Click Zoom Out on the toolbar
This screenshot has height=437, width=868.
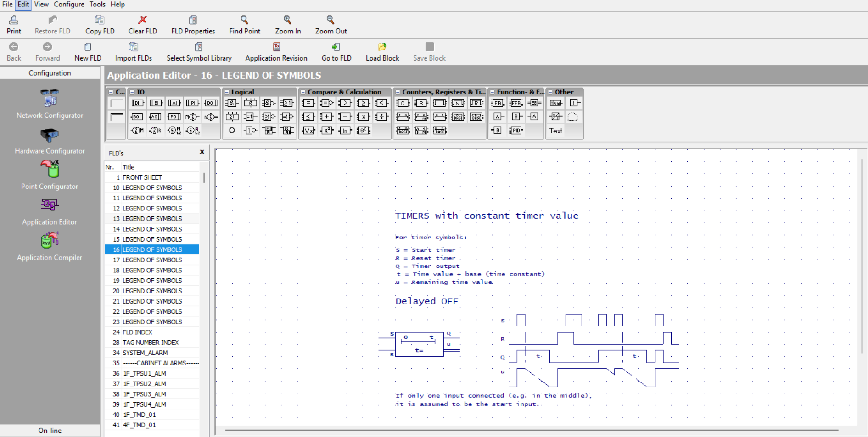coord(330,25)
